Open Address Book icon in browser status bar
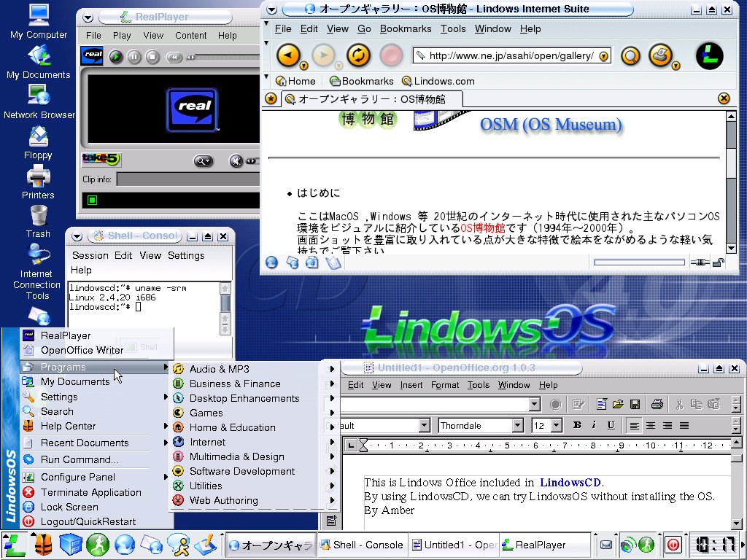Image resolution: width=747 pixels, height=560 pixels. [x=333, y=262]
